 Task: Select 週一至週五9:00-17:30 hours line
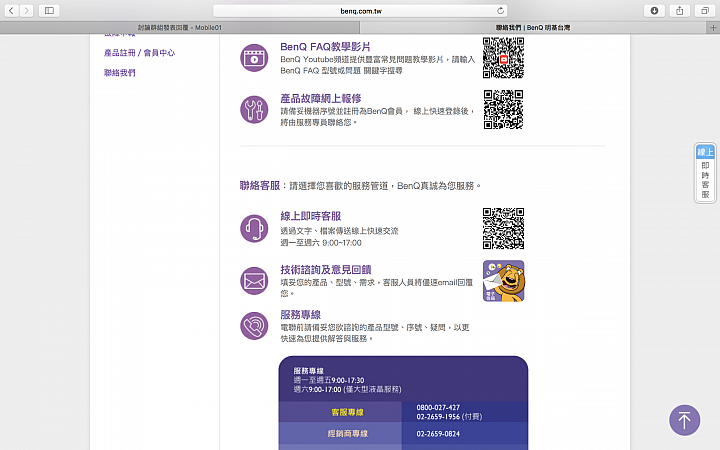click(x=329, y=380)
